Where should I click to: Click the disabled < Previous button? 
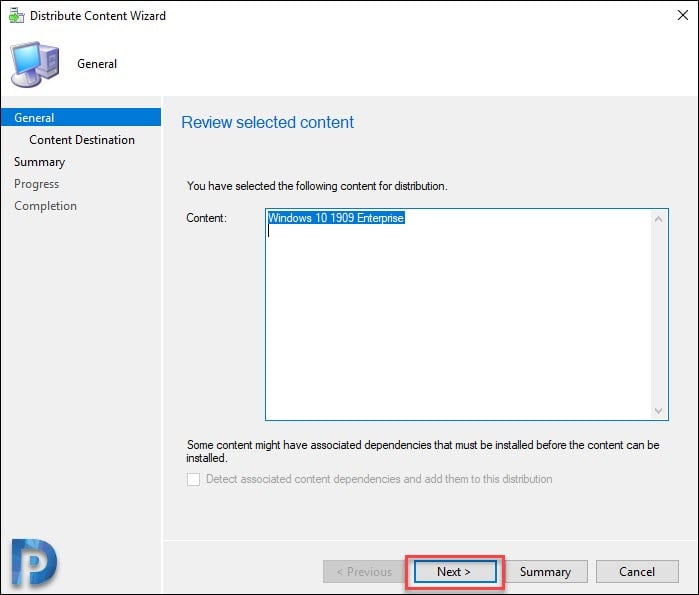(x=364, y=571)
